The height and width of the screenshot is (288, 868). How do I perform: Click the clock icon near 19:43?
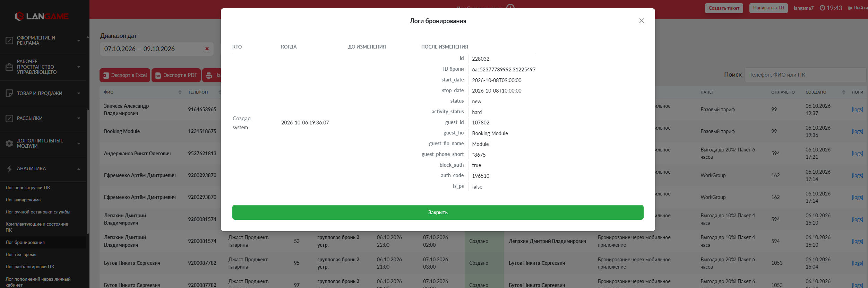(822, 8)
